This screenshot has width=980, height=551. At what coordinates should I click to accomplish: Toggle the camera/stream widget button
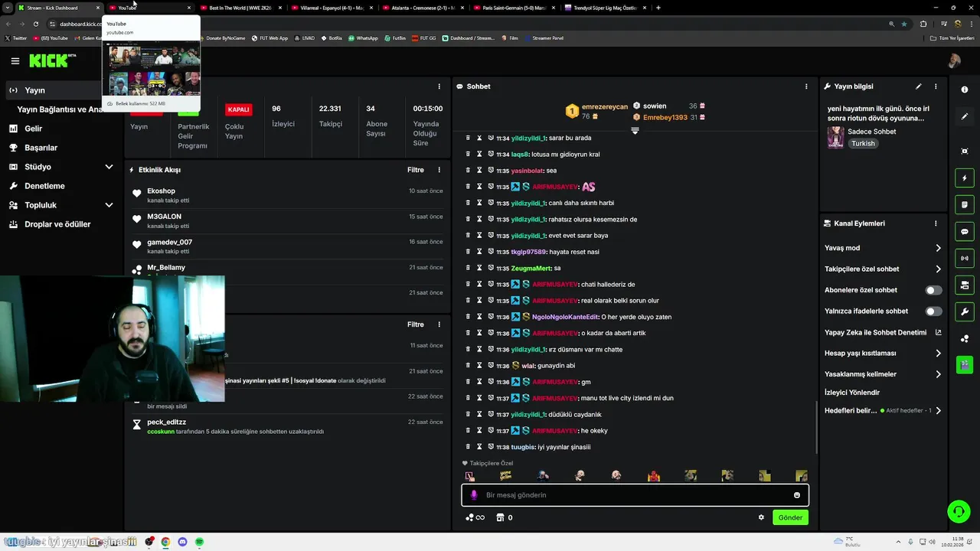pos(965,285)
